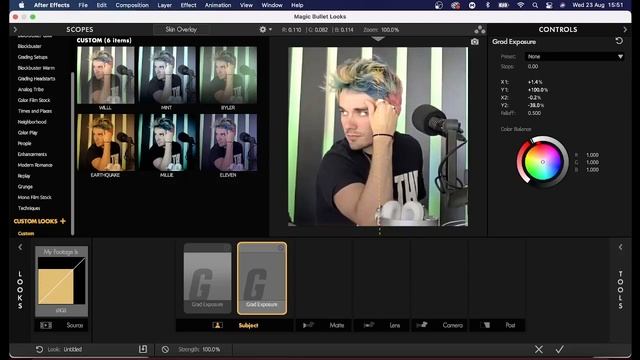640x360 pixels.
Task: Add a folder with the Custom Looks plus
Action: [63, 221]
